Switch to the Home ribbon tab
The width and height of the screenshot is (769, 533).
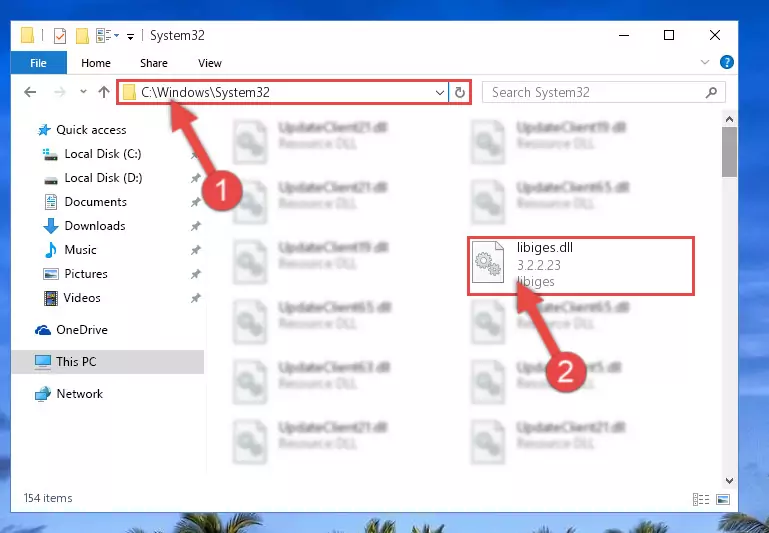click(x=96, y=63)
